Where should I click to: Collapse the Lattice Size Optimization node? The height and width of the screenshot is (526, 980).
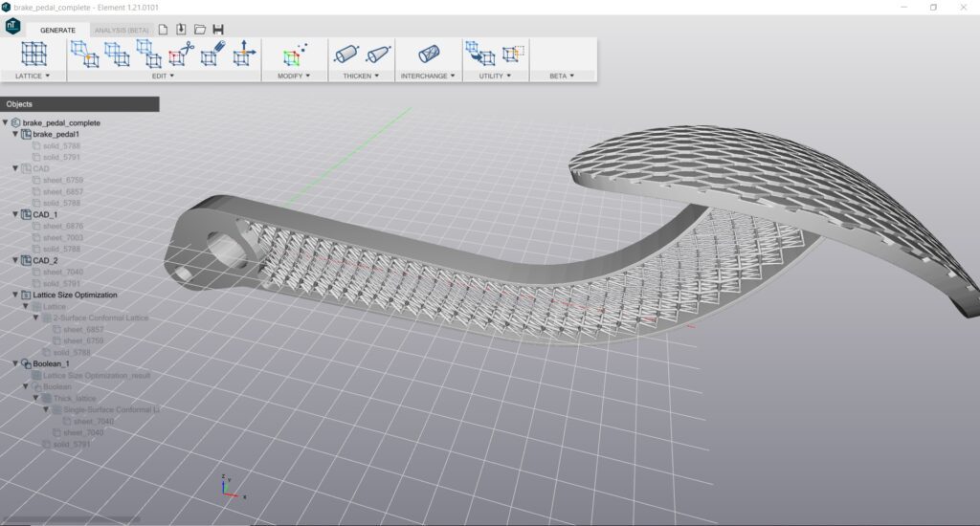[x=15, y=296]
